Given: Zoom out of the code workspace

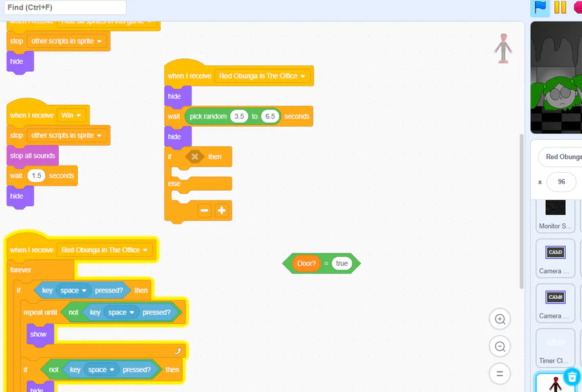Looking at the screenshot, I should (x=500, y=347).
